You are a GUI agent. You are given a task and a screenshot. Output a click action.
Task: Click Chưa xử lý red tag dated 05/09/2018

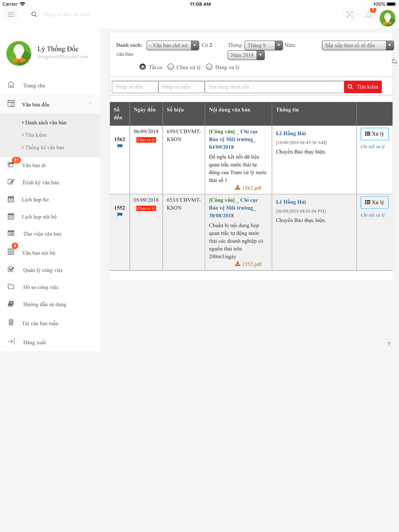146,209
